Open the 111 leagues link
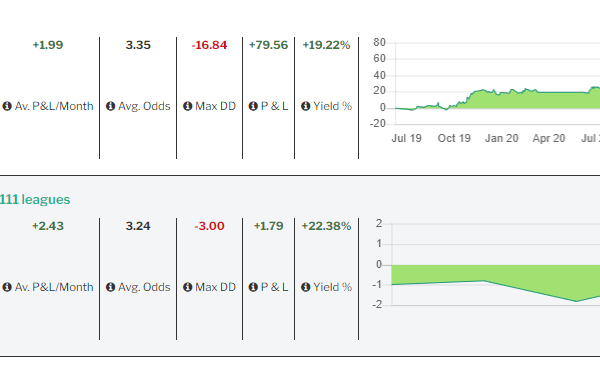The width and height of the screenshot is (600, 368). pos(35,199)
